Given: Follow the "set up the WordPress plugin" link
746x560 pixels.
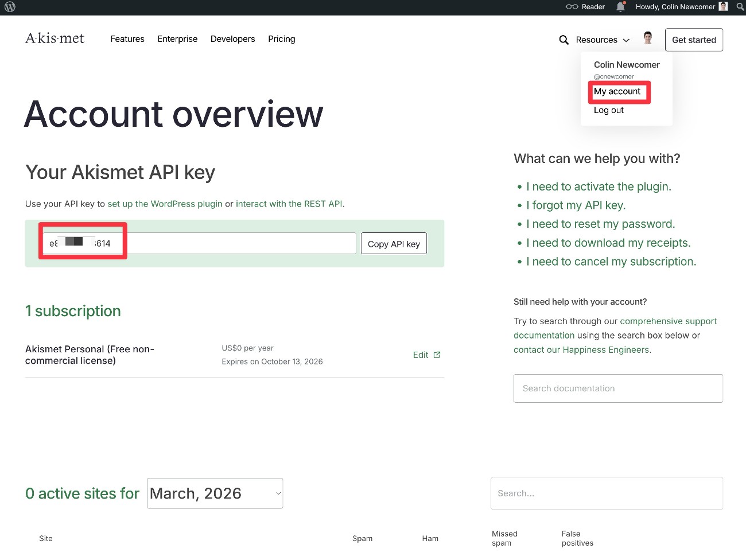Looking at the screenshot, I should click(165, 204).
